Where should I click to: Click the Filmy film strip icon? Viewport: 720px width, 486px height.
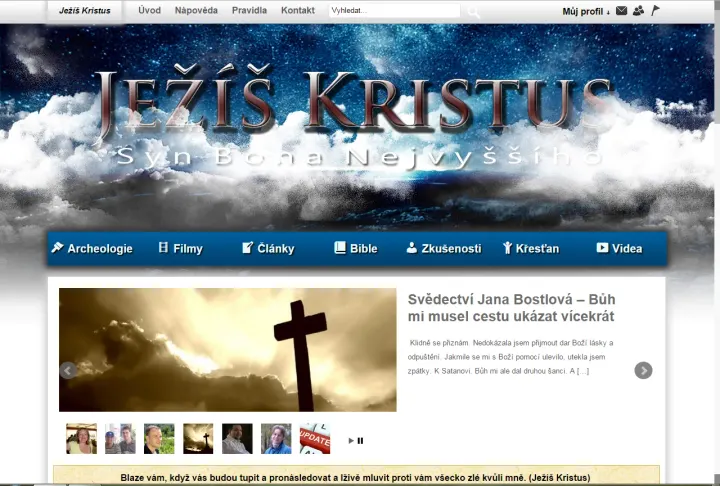point(163,248)
